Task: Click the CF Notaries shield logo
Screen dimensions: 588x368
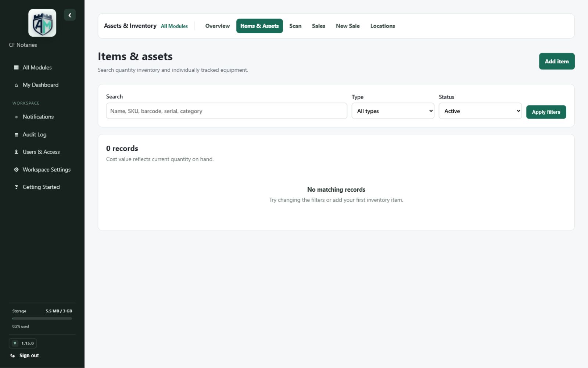Action: 42,23
